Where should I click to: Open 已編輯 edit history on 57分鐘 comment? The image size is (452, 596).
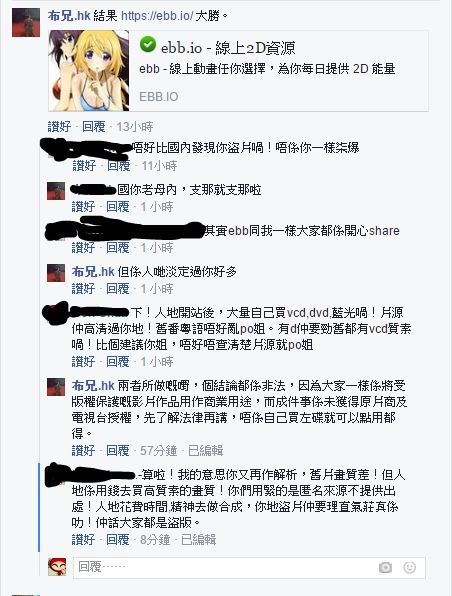tap(205, 451)
